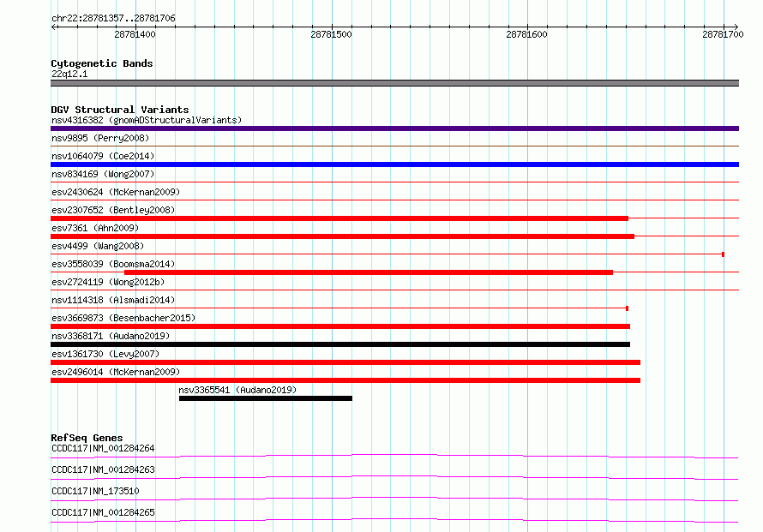Click the nsv4316382 gnomADStructuralVariants purple bar
763x532 pixels.
click(x=394, y=129)
